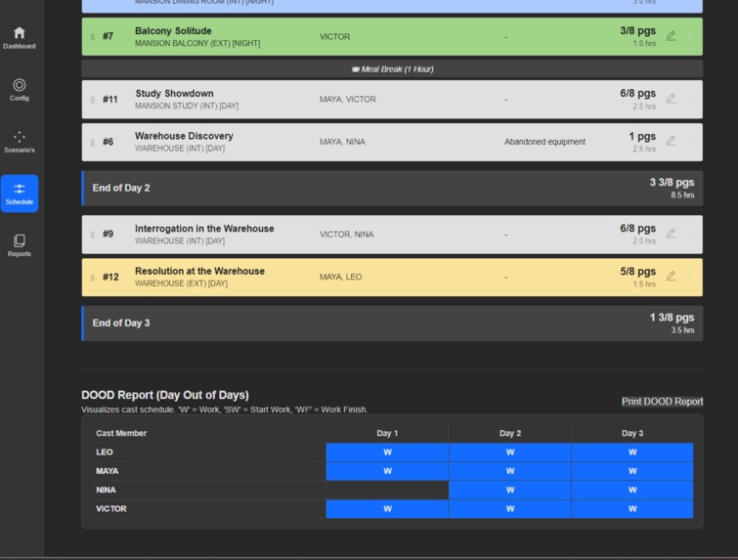Click Day 3 column header

632,433
